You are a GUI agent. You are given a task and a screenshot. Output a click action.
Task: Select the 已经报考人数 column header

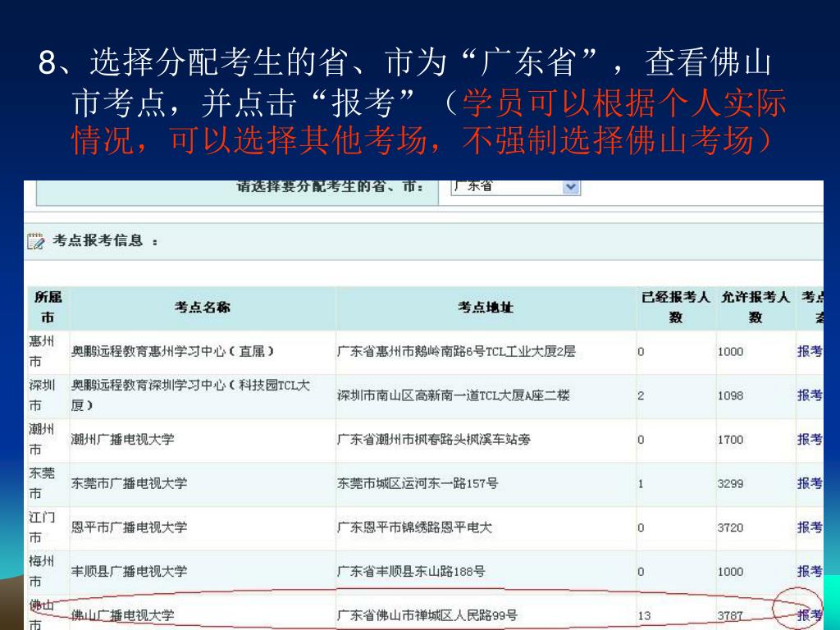(x=676, y=307)
